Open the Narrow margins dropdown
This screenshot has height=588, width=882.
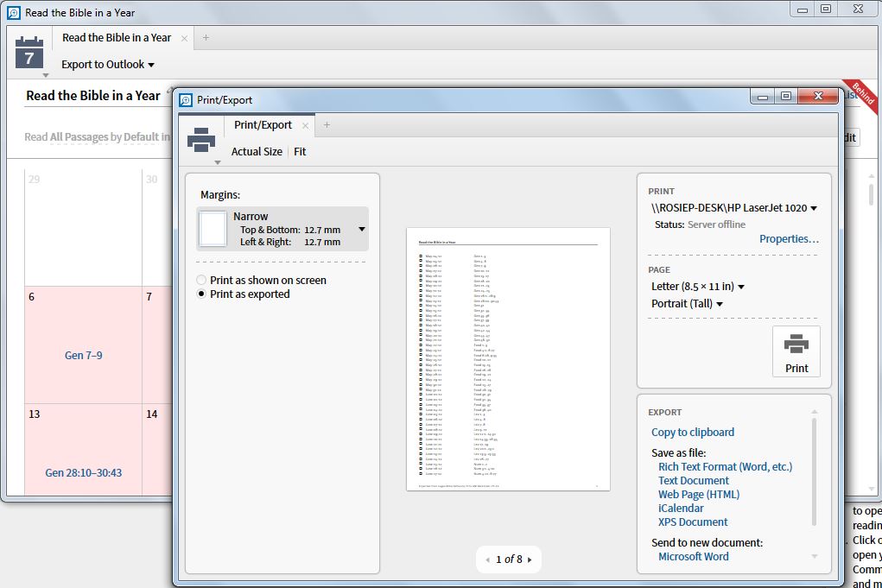[x=282, y=229]
